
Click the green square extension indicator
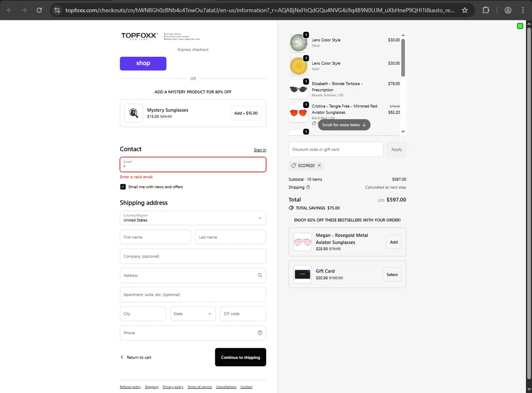[x=520, y=26]
